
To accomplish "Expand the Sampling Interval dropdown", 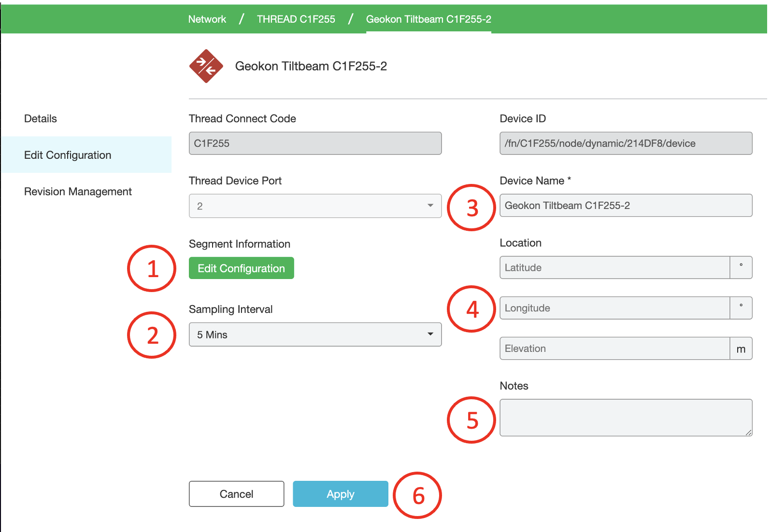I will [x=315, y=335].
